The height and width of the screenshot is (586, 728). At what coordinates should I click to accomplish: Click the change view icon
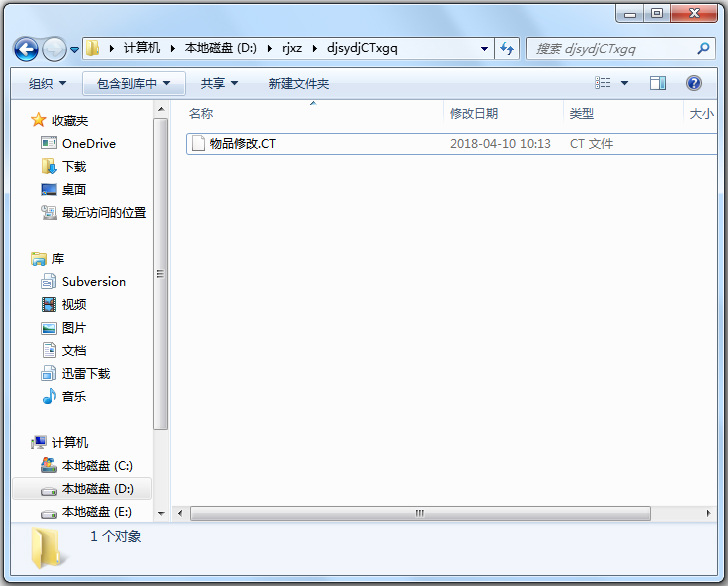coord(603,83)
